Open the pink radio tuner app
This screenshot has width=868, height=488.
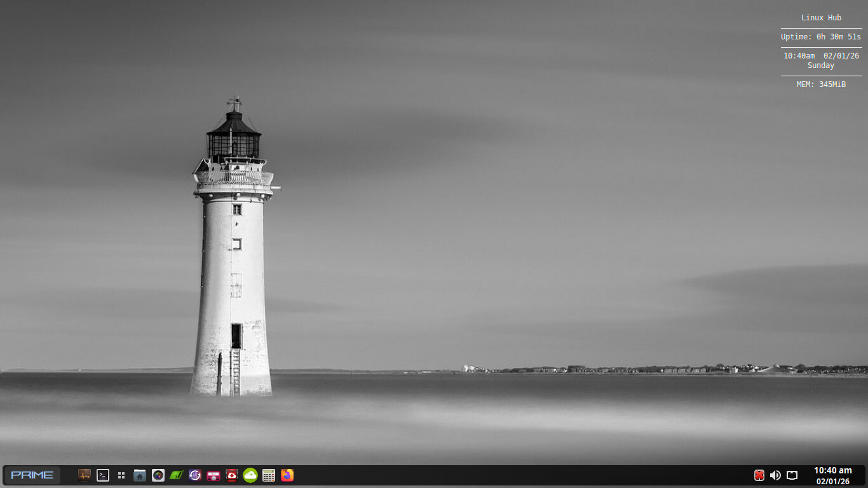pyautogui.click(x=214, y=475)
